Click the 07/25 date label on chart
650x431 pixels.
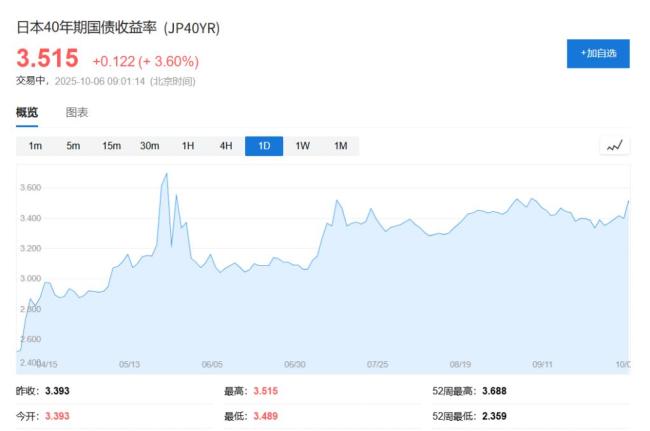[377, 364]
